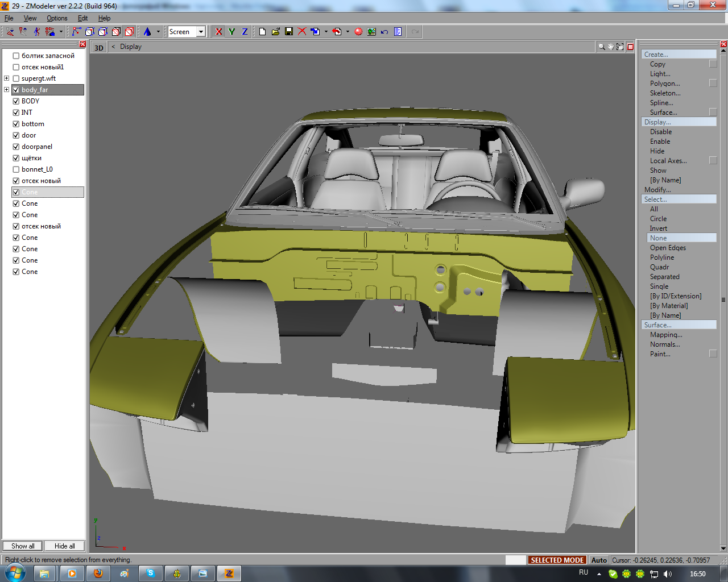Click the SELECTED MODE status indicator

[x=557, y=560]
